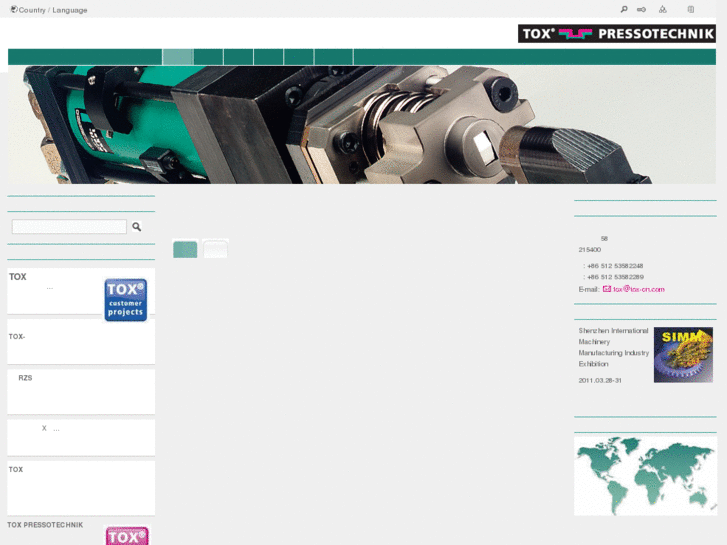The width and height of the screenshot is (727, 545).
Task: Click the pink TOX badge at bottom left
Action: pyautogui.click(x=127, y=536)
